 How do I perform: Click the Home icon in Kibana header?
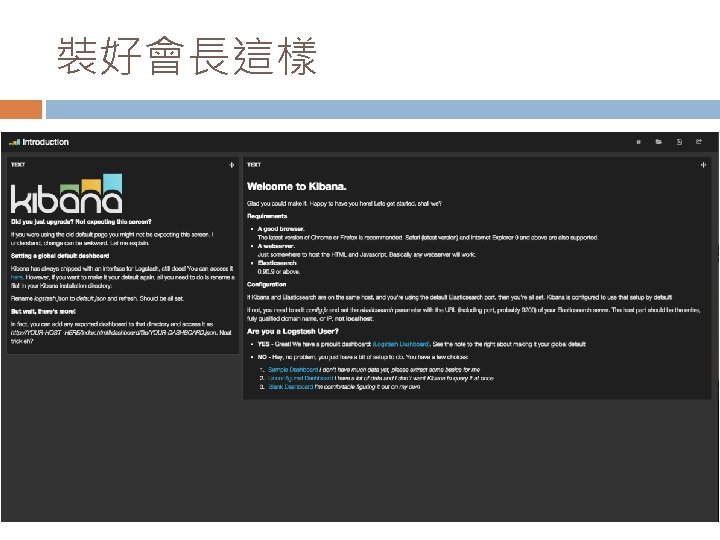(638, 142)
